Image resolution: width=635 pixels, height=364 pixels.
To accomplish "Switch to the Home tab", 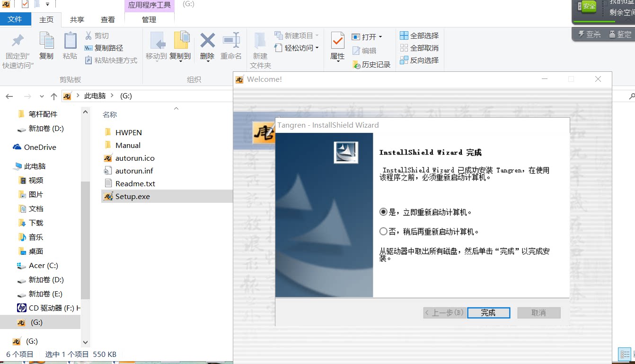I will pyautogui.click(x=46, y=19).
